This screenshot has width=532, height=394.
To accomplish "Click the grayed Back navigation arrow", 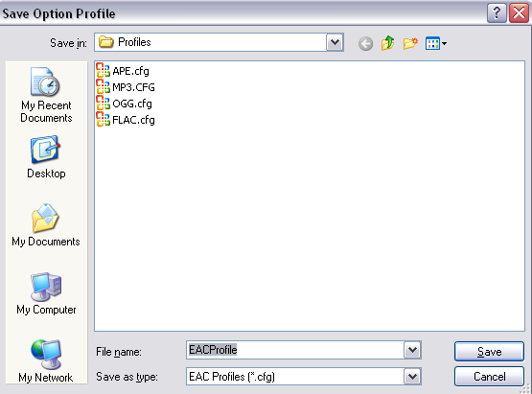I will 365,43.
